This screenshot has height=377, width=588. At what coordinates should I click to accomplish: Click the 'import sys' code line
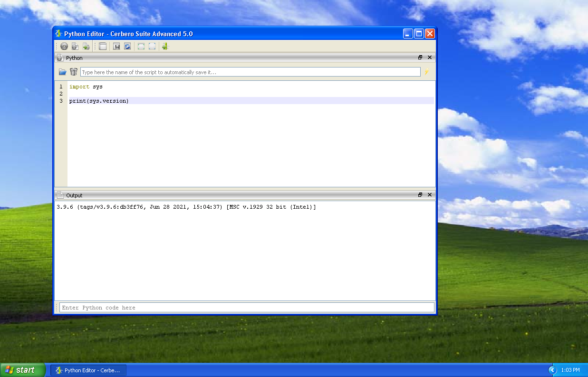pyautogui.click(x=86, y=87)
